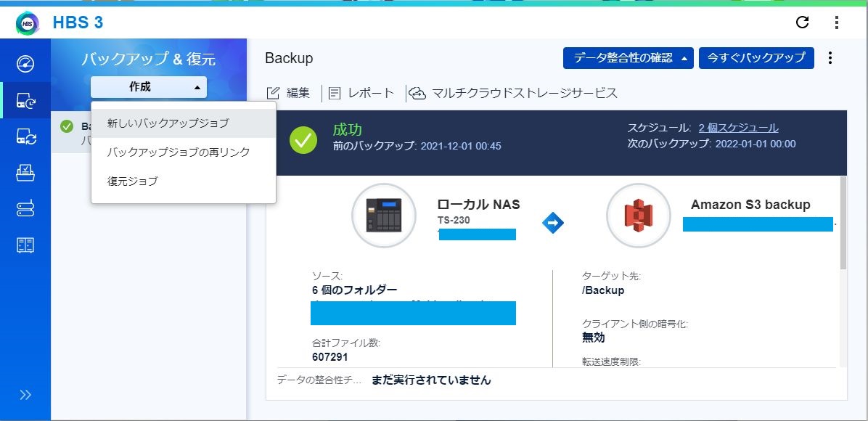Choose 新しいバックアップジョブ from the menu
The image size is (868, 421).
tap(183, 123)
